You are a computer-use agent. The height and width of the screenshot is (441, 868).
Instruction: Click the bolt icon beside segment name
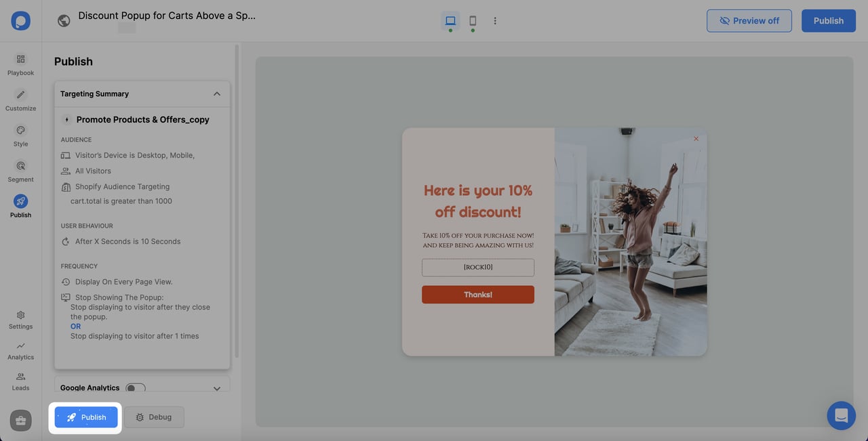(66, 119)
